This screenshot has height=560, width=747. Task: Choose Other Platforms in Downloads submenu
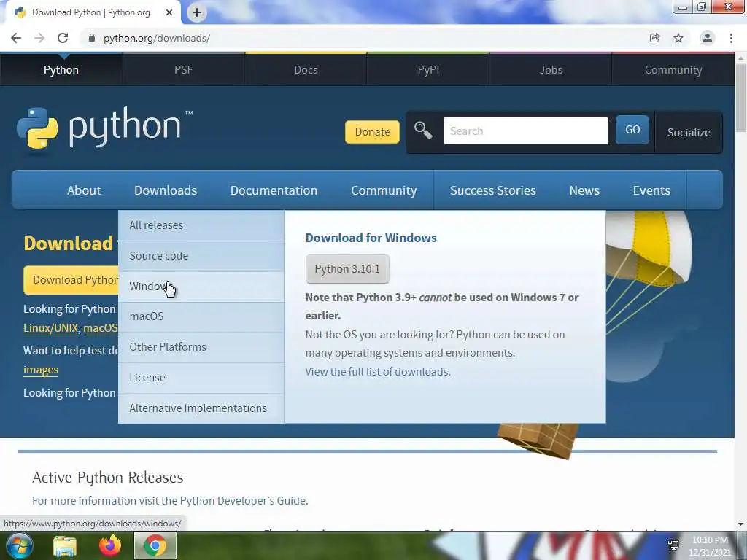pos(201,346)
